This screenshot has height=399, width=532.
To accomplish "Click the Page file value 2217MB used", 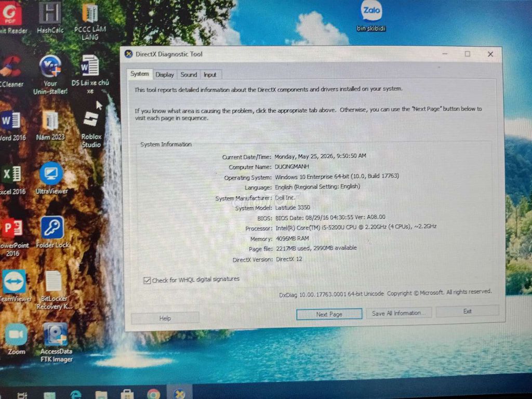I will coord(316,248).
